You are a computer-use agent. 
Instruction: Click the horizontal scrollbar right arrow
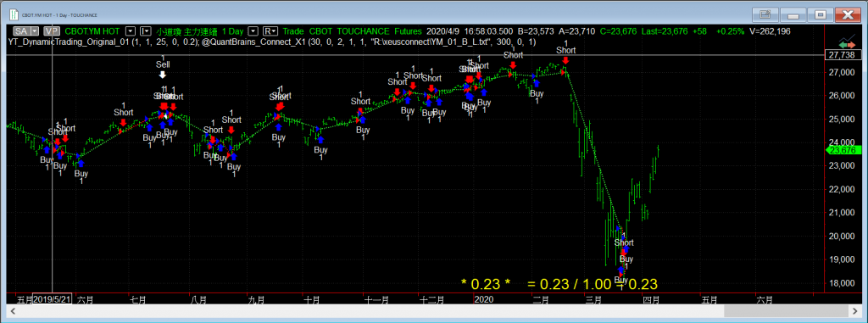(854, 311)
